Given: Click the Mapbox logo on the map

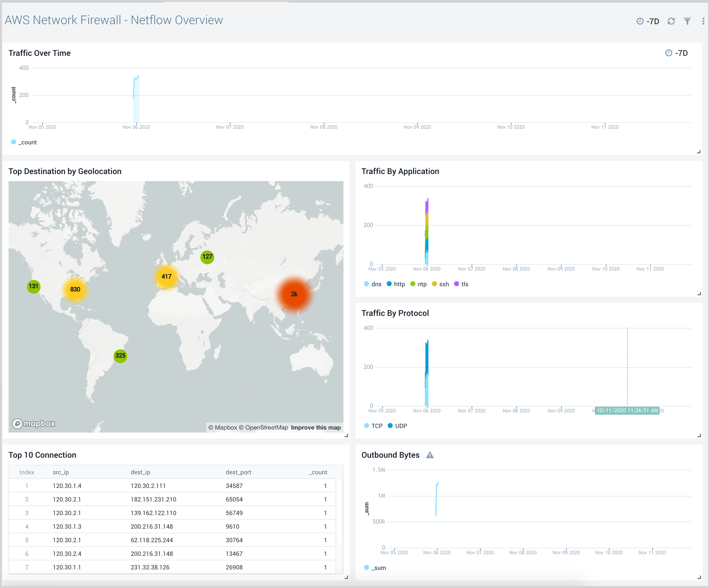Looking at the screenshot, I should pyautogui.click(x=33, y=423).
